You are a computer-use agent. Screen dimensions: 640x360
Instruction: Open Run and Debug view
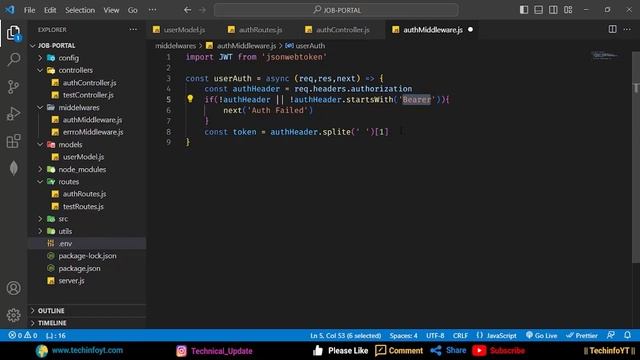click(13, 114)
